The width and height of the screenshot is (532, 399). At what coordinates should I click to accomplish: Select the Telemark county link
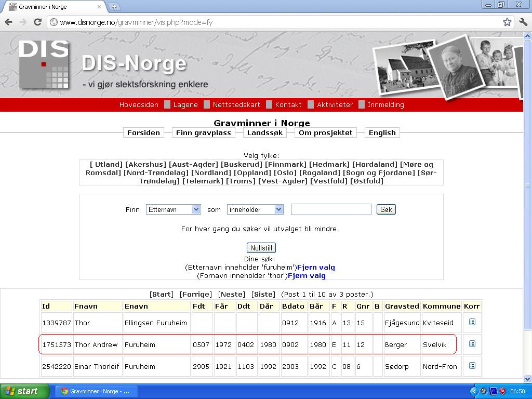coord(203,181)
